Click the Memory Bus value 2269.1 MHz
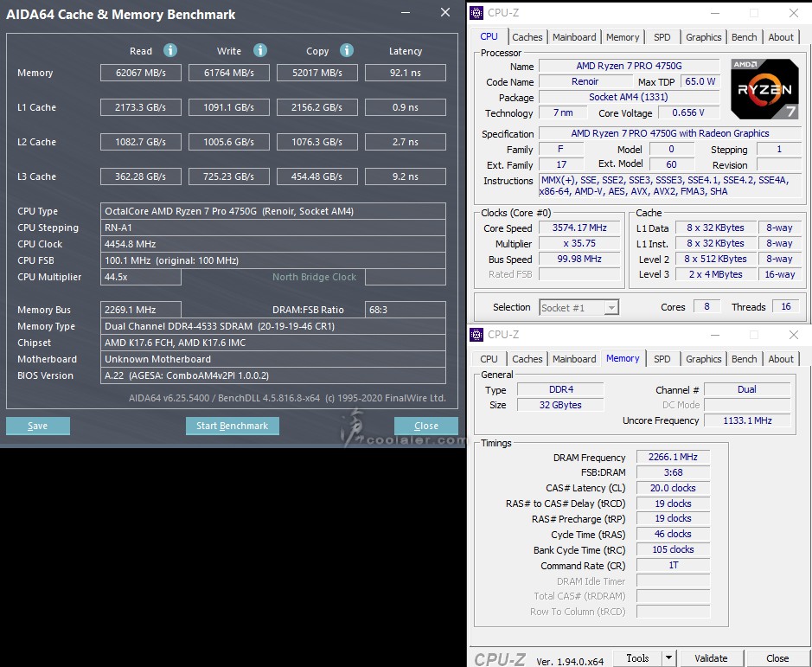812x667 pixels. (141, 310)
